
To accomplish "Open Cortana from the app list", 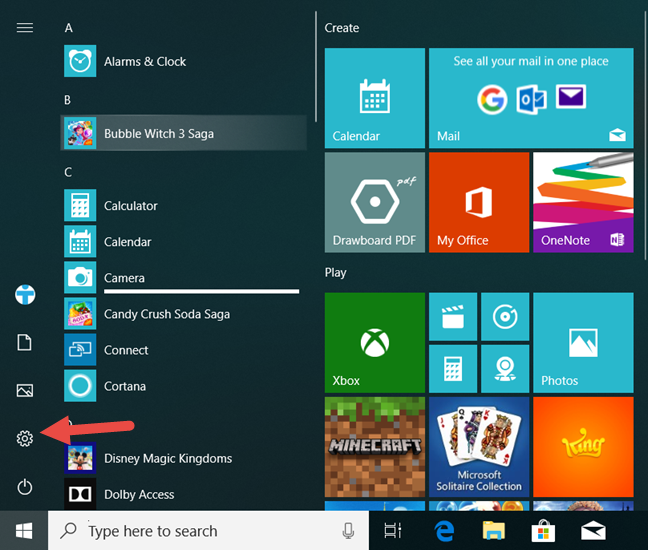I will tap(184, 386).
